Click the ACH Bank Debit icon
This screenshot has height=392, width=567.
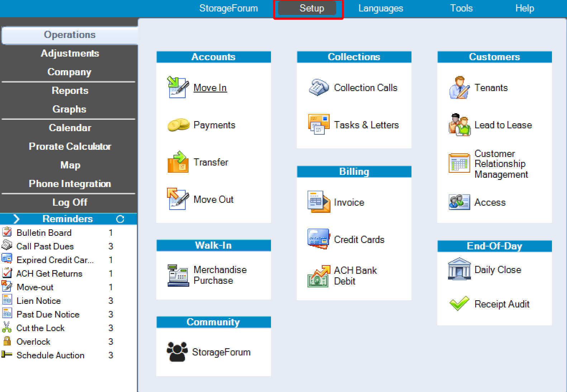pyautogui.click(x=319, y=276)
